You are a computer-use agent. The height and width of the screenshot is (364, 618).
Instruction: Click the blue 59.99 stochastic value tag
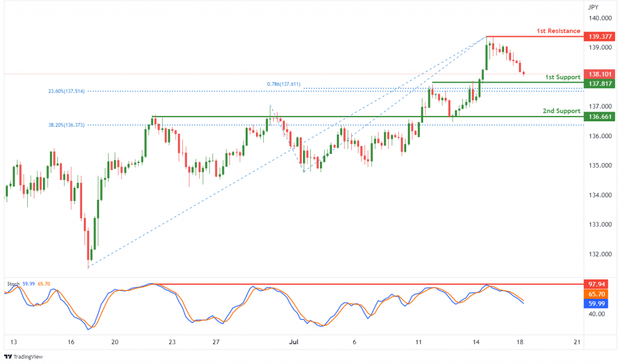[596, 304]
